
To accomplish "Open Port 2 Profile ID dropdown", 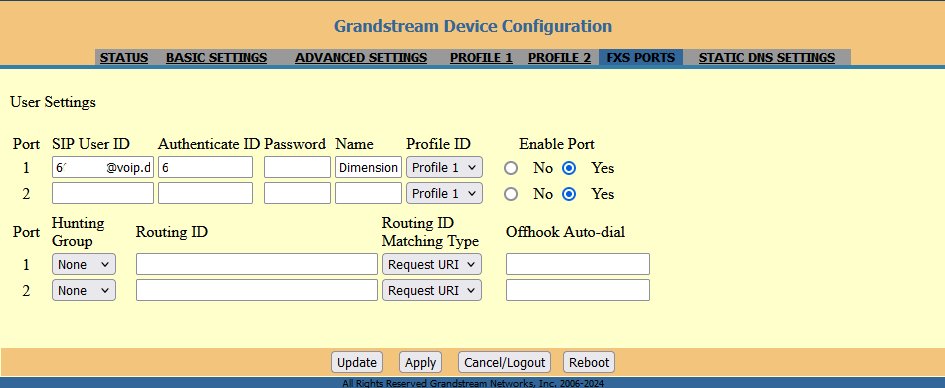I will tap(444, 193).
